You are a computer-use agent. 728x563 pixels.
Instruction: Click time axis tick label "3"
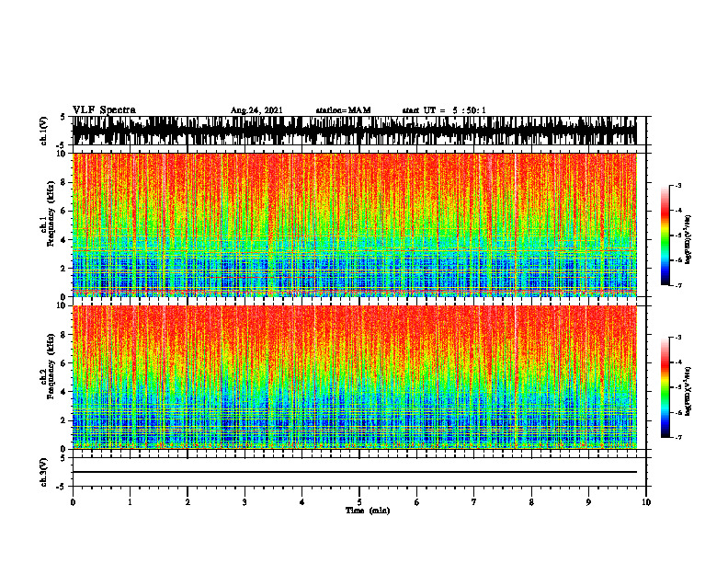245,502
